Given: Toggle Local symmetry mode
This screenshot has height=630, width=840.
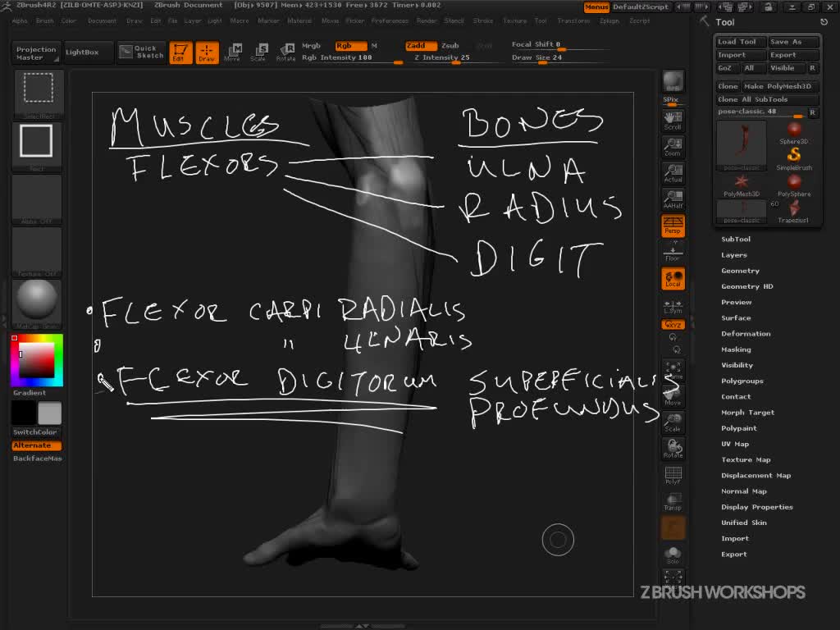Looking at the screenshot, I should coord(673,279).
